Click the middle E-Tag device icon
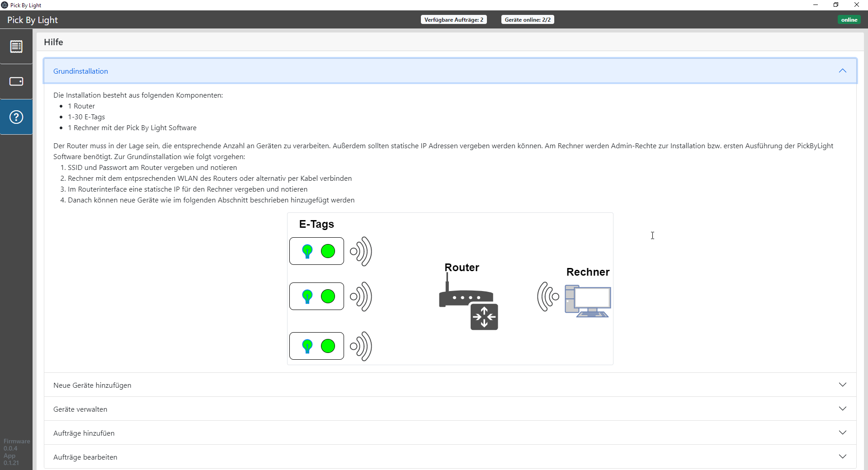The image size is (868, 470). coord(316,296)
